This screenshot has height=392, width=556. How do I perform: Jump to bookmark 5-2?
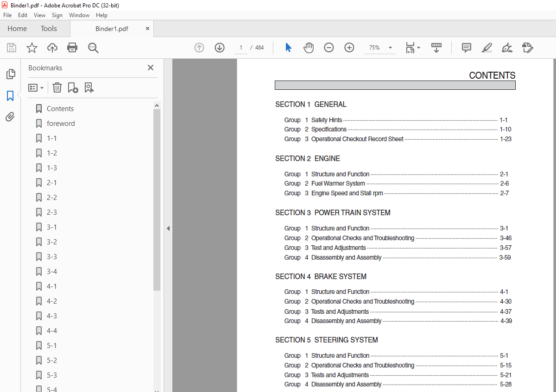point(52,361)
